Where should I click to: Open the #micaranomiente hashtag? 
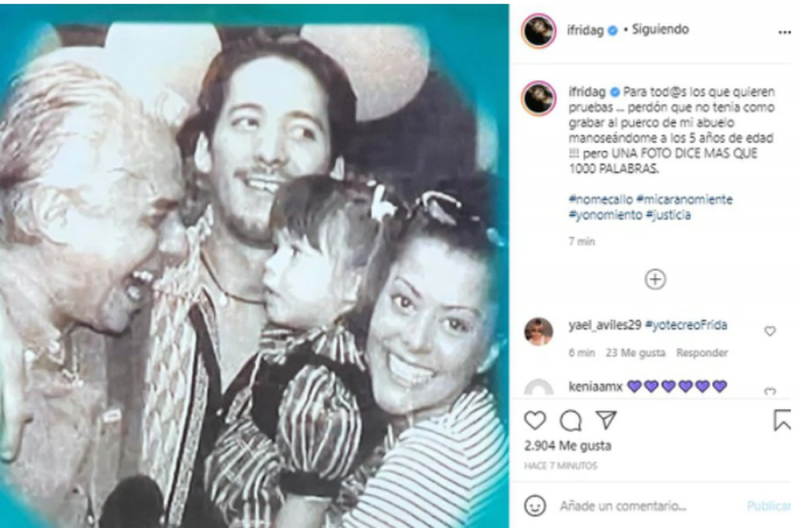(x=684, y=199)
